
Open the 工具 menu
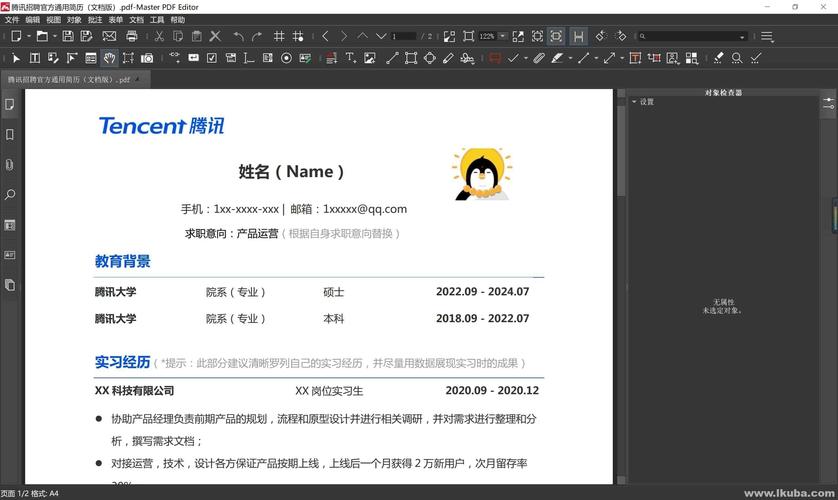point(157,20)
